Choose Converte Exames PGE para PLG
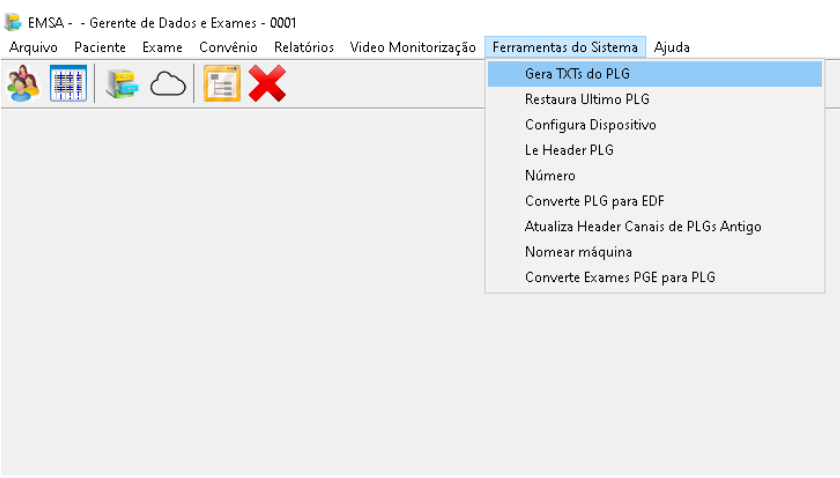The image size is (840, 478). 620,277
